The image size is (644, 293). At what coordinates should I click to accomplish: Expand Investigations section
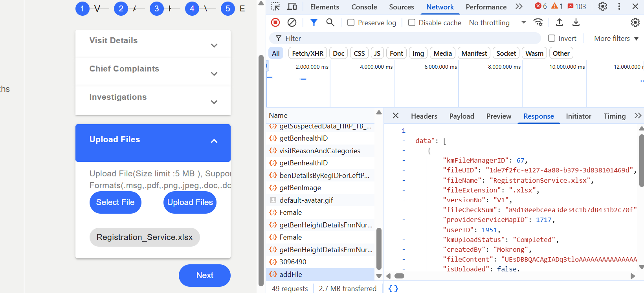point(153,100)
